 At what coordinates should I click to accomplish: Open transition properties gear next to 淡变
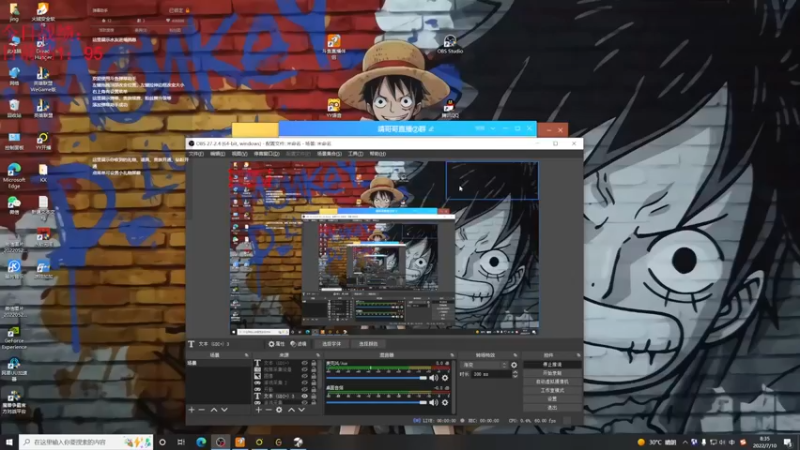(x=514, y=365)
